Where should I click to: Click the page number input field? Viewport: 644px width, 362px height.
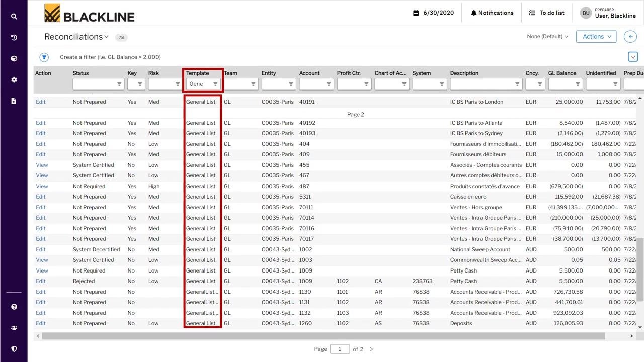[340, 349]
